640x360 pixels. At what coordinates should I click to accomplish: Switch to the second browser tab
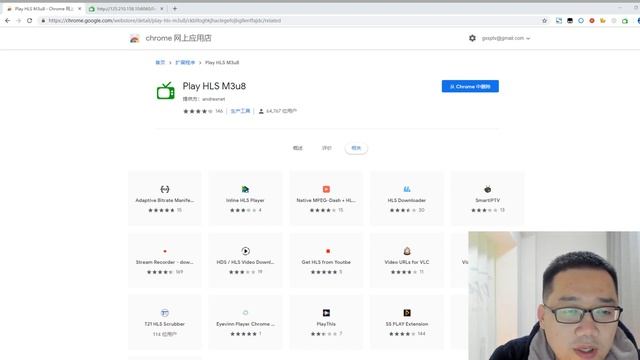click(x=126, y=9)
